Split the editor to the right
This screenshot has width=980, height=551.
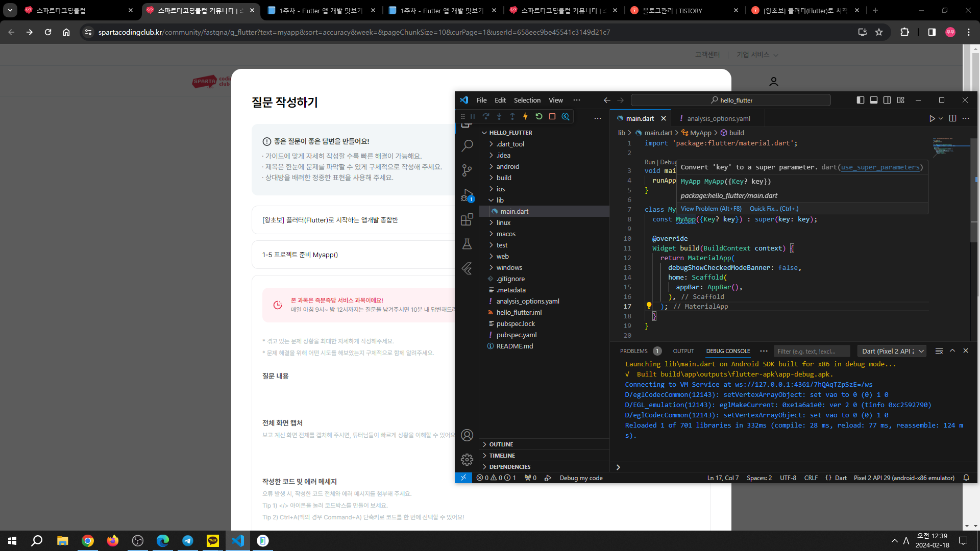point(952,118)
